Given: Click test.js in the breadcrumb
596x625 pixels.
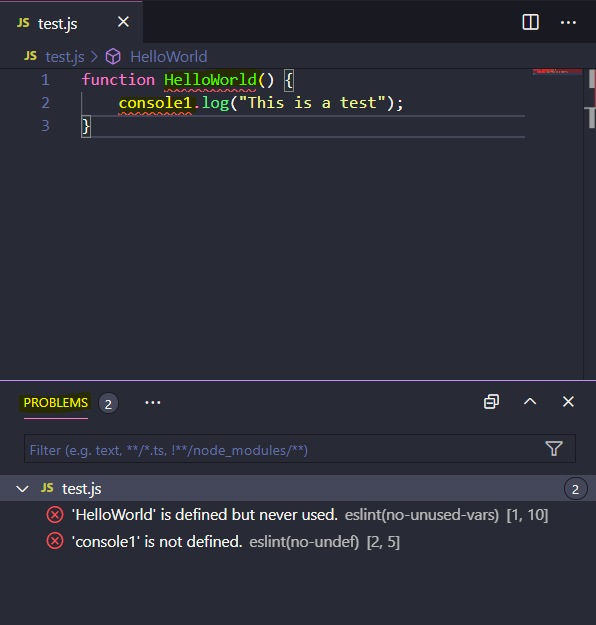Looking at the screenshot, I should tap(65, 57).
